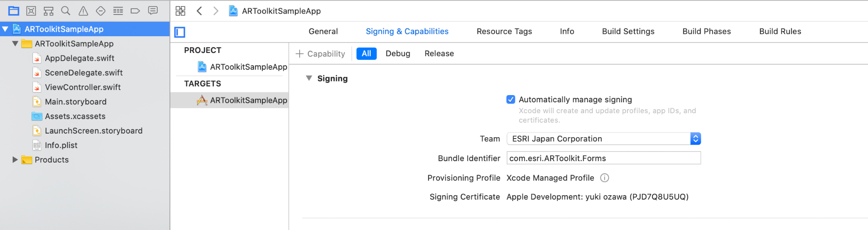This screenshot has height=230, width=868.
Task: Collapse the ARToolkitSampleApp group folder
Action: 15,43
